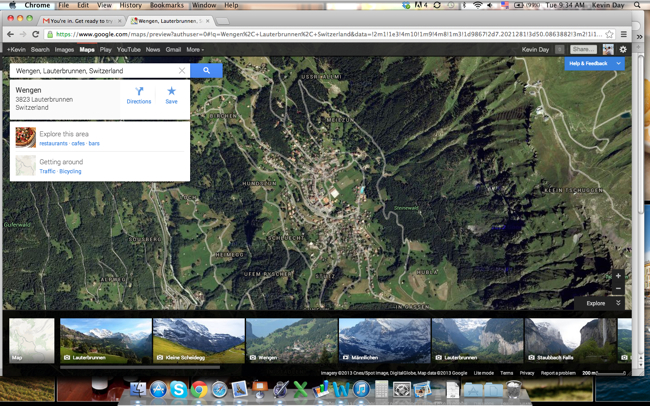Viewport: 650px width, 406px height.
Task: Open the new tab button
Action: pos(223,21)
